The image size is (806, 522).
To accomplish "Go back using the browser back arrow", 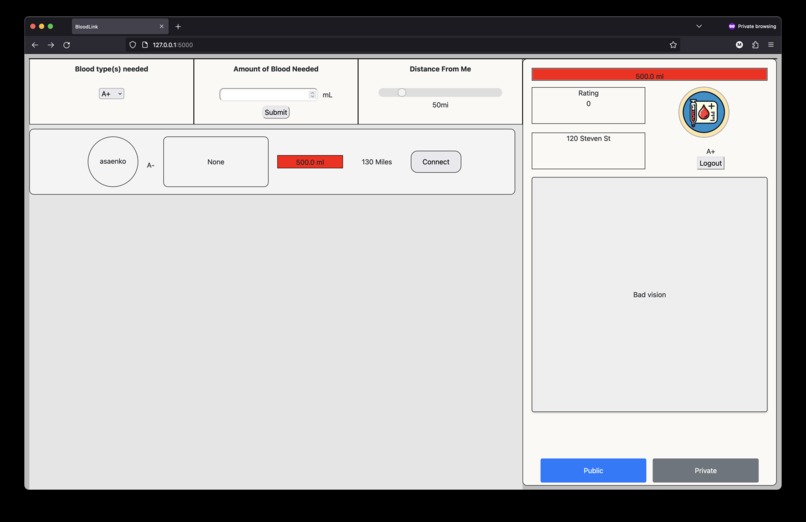I will [35, 45].
